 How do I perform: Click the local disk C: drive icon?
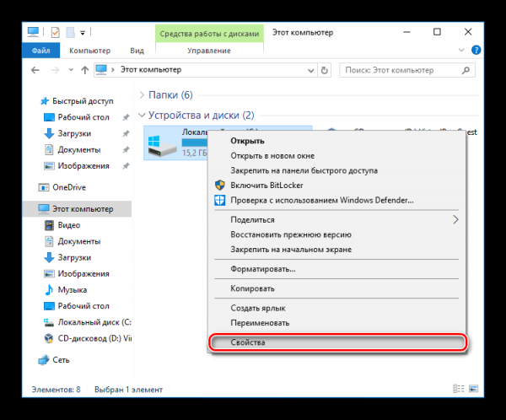[162, 146]
